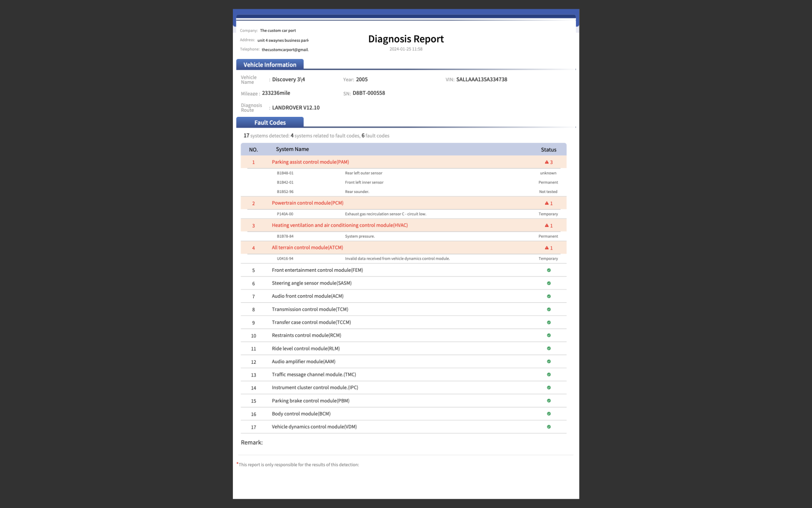This screenshot has width=812, height=508.
Task: Click the address unit 4 swaynes business park
Action: tap(283, 40)
